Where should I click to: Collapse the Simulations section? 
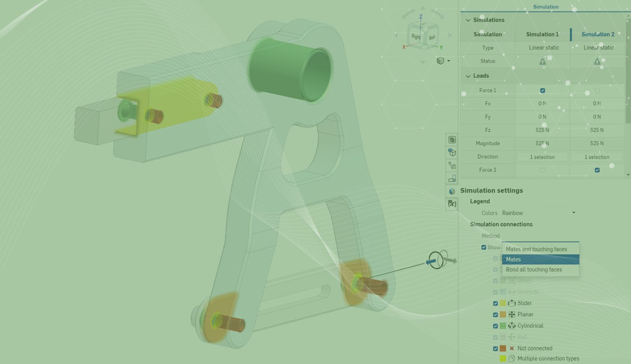tap(468, 20)
